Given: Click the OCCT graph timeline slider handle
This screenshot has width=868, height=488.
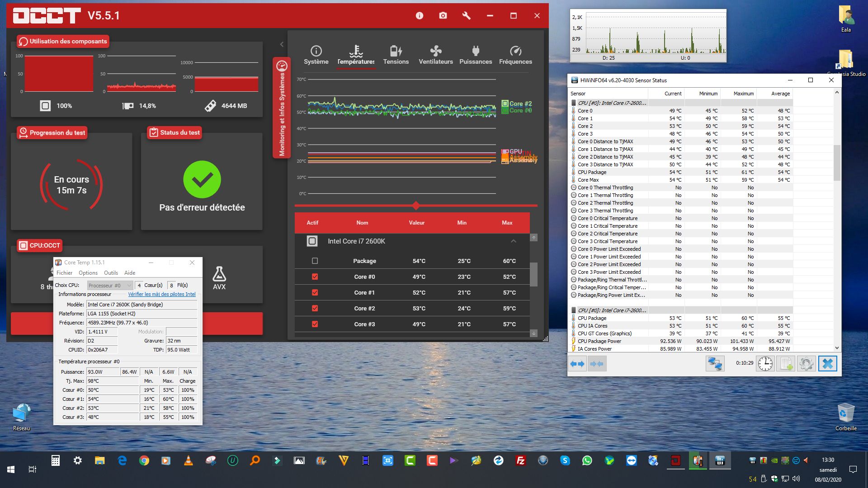Looking at the screenshot, I should 416,206.
